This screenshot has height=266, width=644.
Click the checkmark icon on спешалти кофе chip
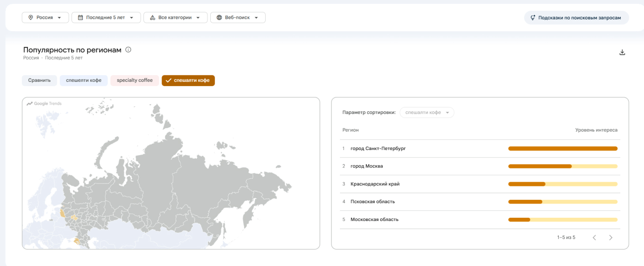point(169,80)
